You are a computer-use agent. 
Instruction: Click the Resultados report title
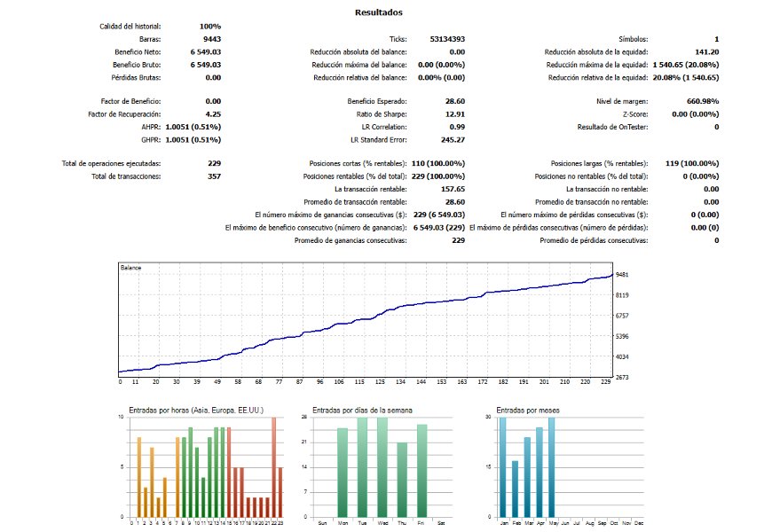click(379, 12)
